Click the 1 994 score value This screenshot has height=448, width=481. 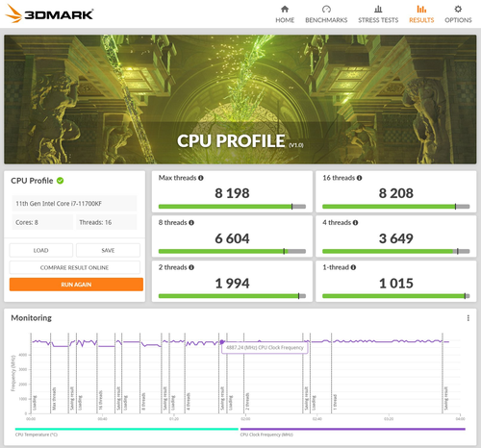point(232,284)
